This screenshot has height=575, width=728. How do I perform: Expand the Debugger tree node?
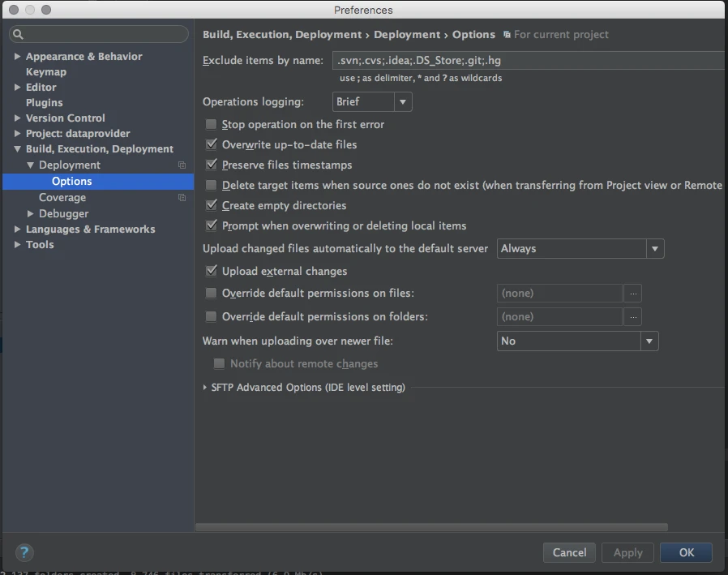(x=30, y=213)
